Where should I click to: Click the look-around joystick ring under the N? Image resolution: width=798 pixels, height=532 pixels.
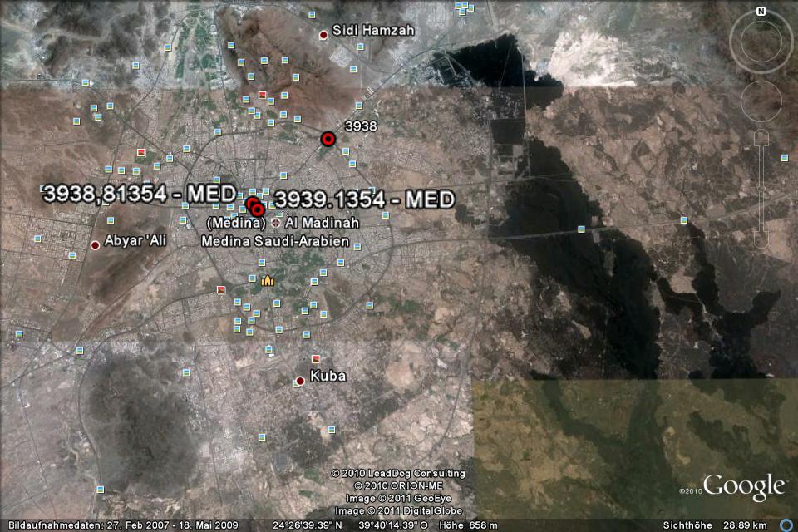761,42
